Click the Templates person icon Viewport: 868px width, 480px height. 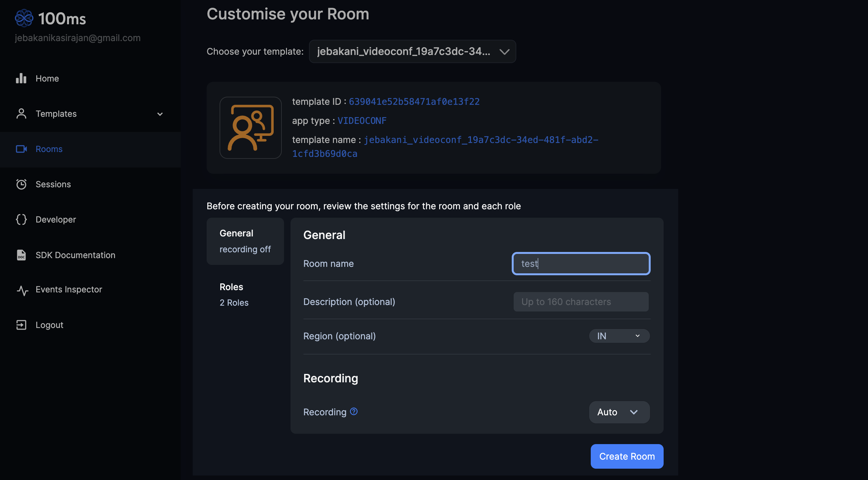click(21, 114)
